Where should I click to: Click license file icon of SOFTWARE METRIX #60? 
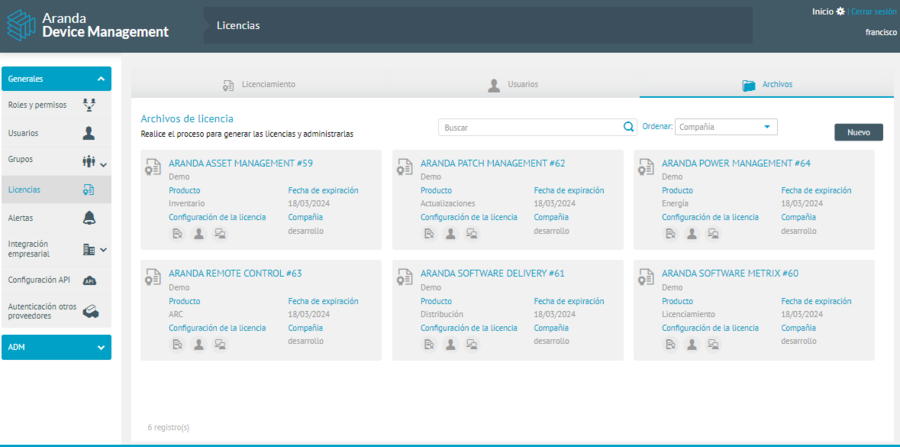(645, 277)
